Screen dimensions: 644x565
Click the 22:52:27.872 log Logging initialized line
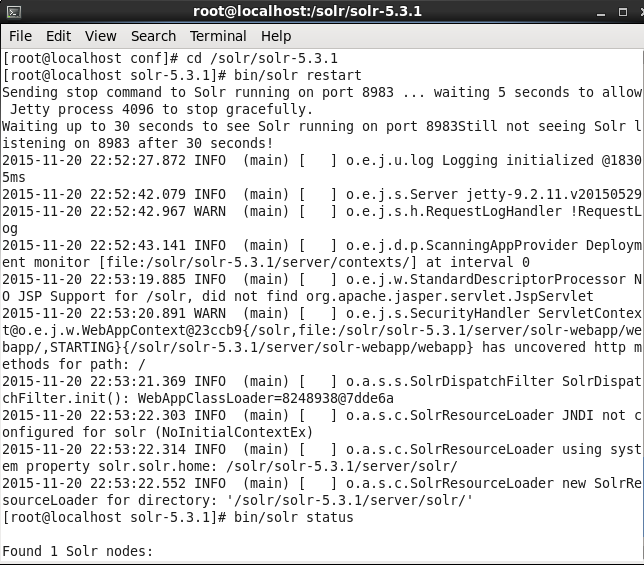click(x=322, y=161)
